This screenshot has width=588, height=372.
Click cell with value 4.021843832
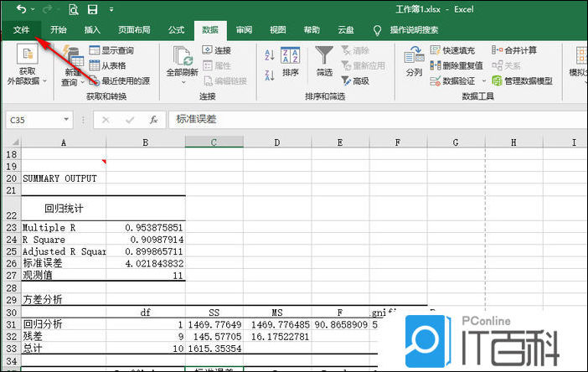[x=146, y=264]
